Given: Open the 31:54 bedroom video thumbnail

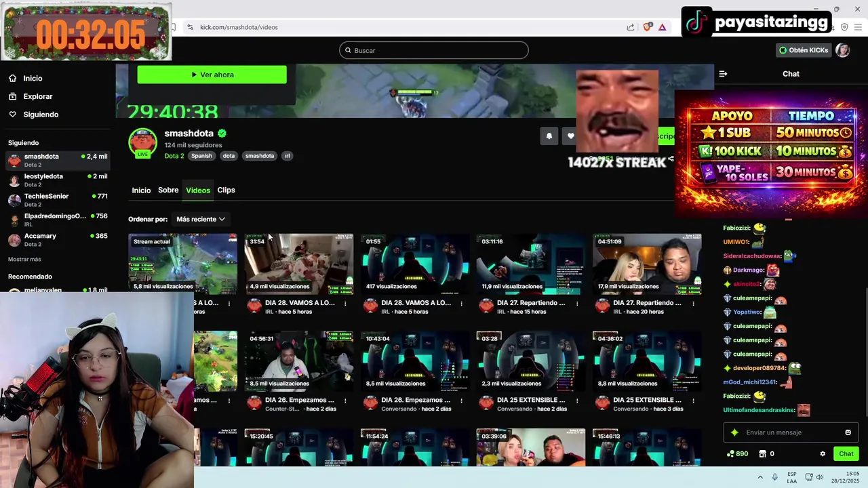Looking at the screenshot, I should tap(299, 264).
